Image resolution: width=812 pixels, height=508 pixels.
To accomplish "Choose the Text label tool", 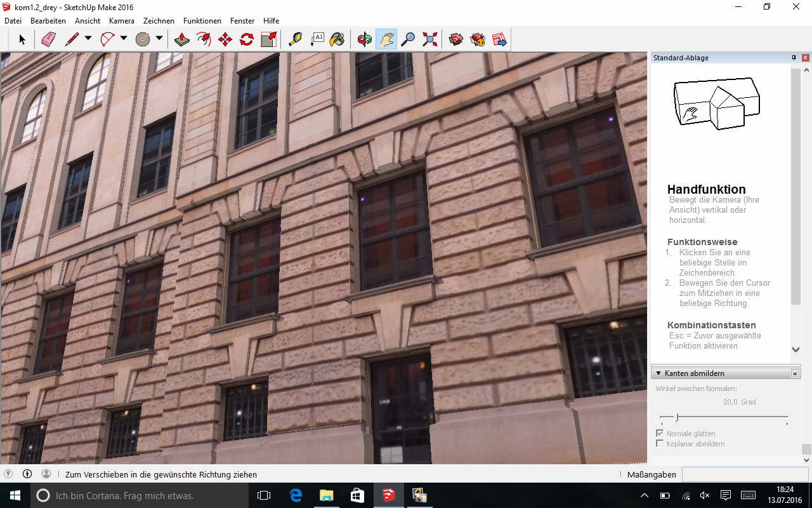I will 317,39.
